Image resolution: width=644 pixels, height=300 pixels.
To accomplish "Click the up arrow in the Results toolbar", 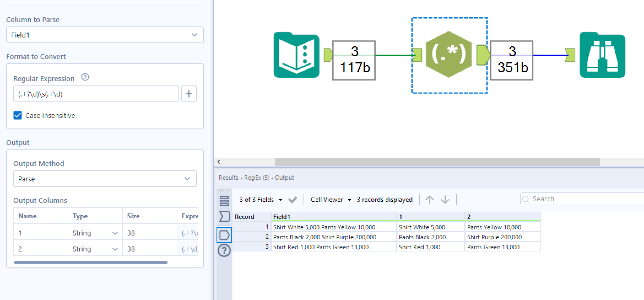I will pos(430,199).
